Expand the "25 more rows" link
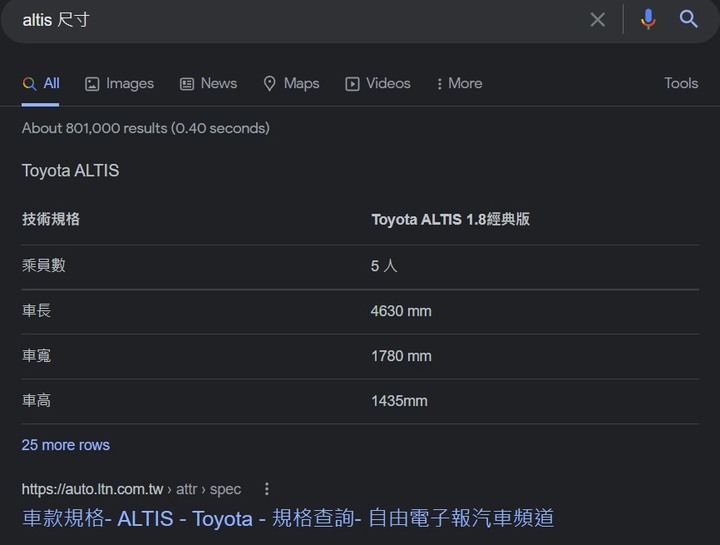This screenshot has height=545, width=720. (x=66, y=445)
